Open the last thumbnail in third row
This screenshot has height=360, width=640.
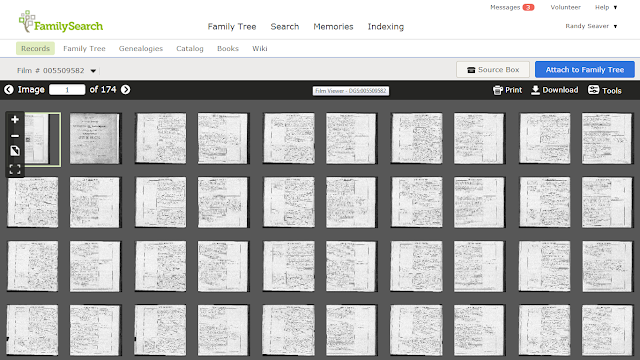pos(607,266)
